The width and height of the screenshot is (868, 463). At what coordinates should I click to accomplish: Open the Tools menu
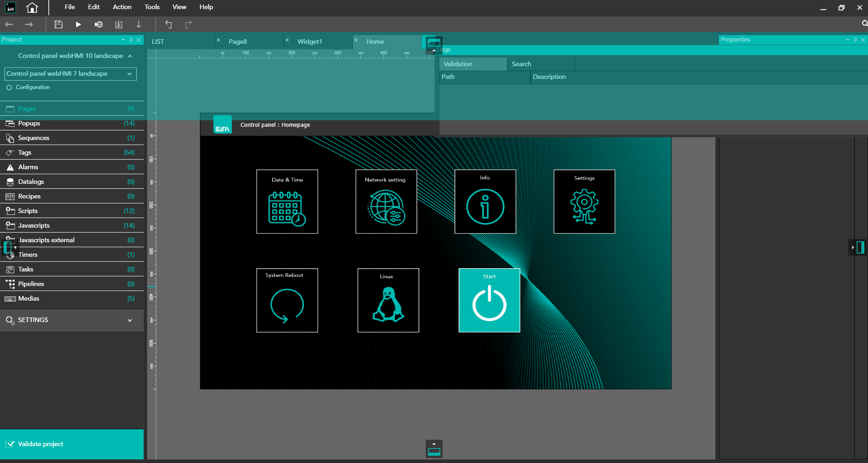click(152, 7)
